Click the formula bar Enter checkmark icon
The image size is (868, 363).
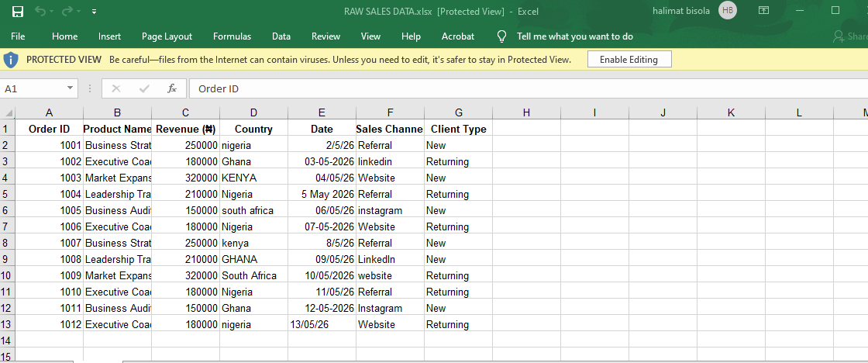point(144,88)
